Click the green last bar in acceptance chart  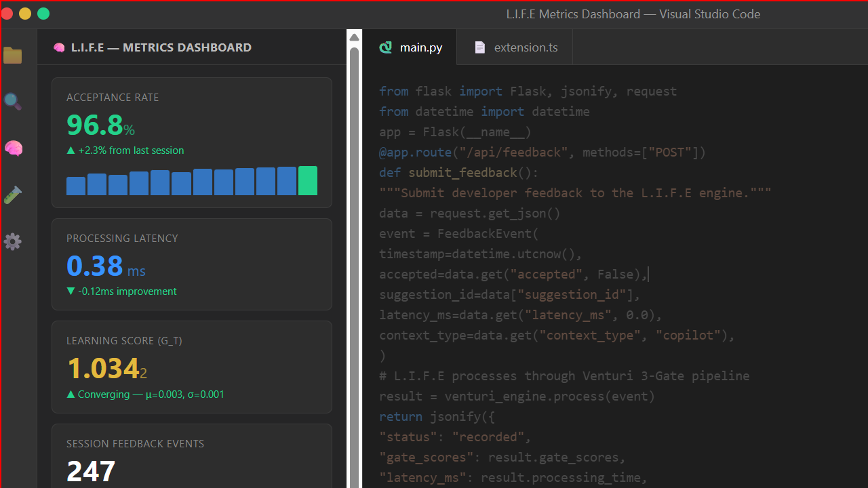point(308,180)
